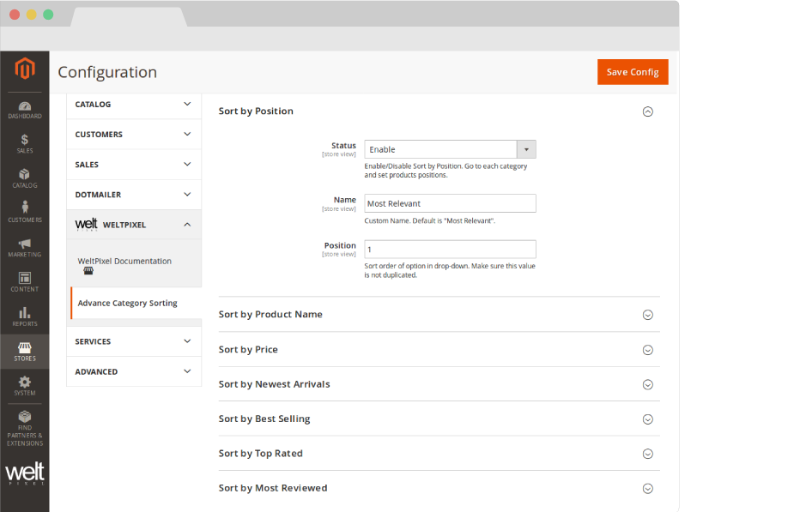The height and width of the screenshot is (512, 812).
Task: Open the Dashboard from the sidebar
Action: (x=25, y=106)
